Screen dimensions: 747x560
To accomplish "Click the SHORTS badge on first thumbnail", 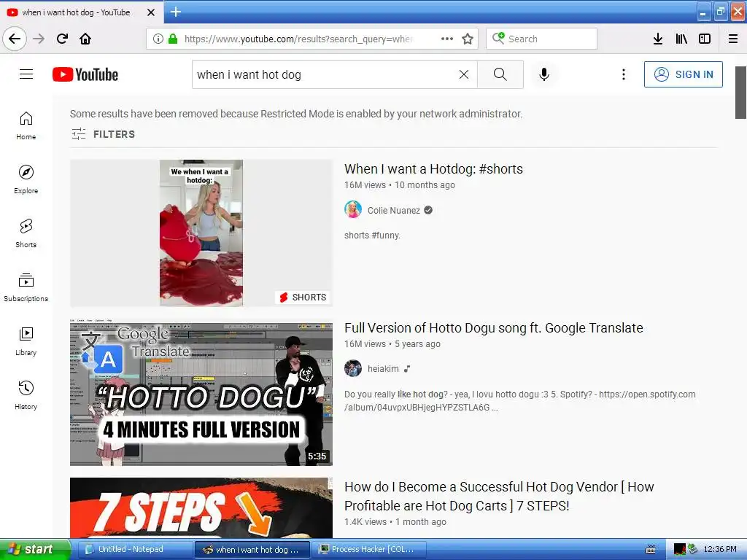I will (x=303, y=297).
